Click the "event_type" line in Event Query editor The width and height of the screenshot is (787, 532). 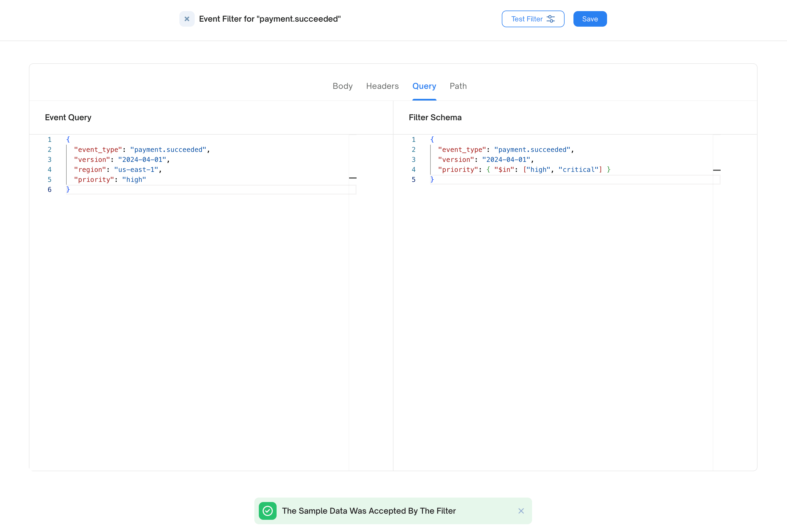142,150
